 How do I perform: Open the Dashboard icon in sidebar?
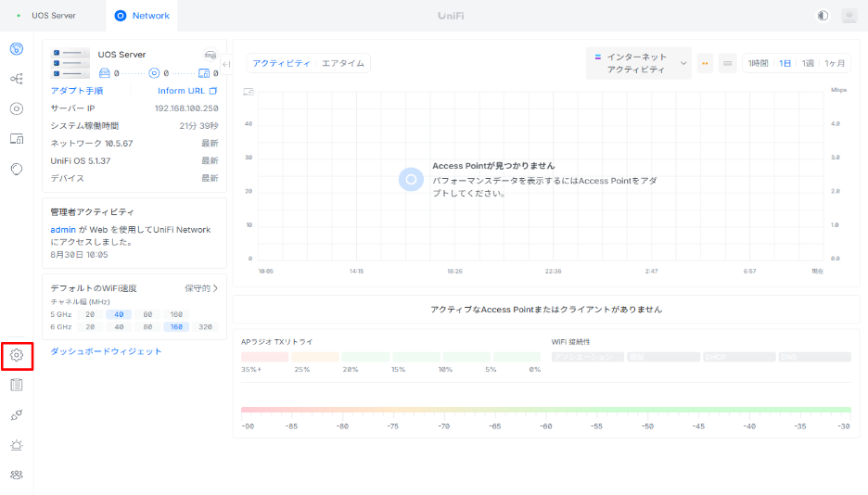click(17, 49)
